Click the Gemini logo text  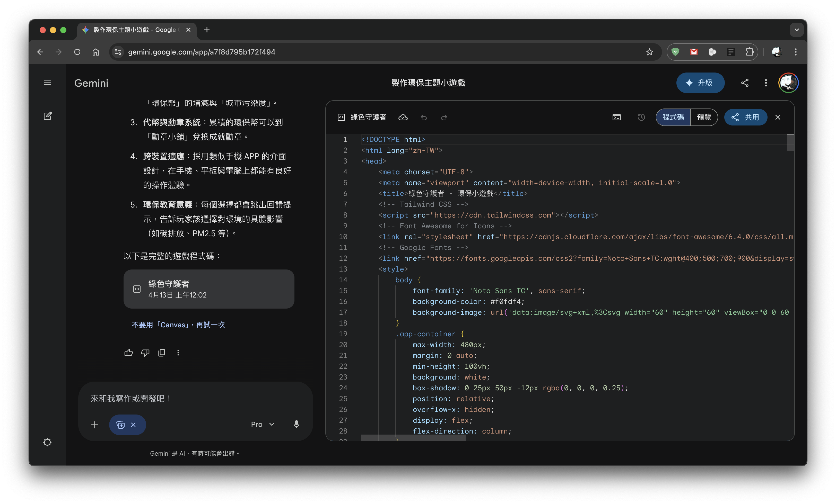[91, 83]
